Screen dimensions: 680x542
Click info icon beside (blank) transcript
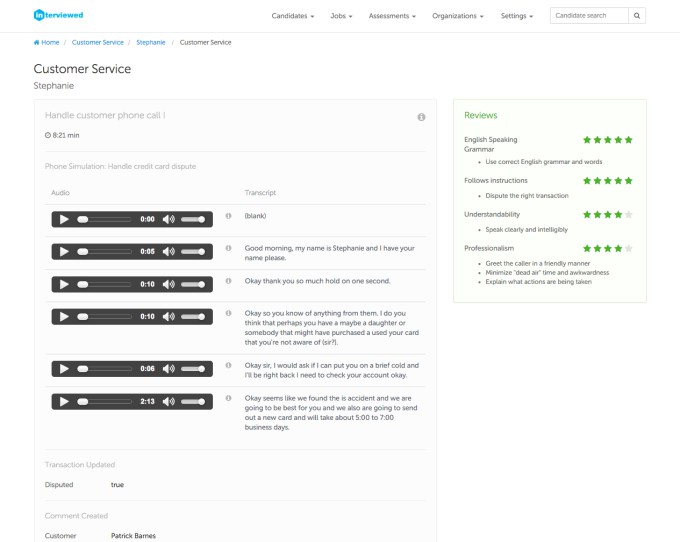(x=228, y=216)
